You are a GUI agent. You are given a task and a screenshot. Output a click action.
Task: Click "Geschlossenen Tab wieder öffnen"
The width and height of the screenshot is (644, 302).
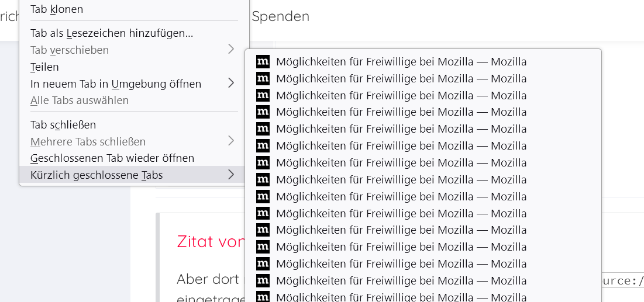coord(112,158)
